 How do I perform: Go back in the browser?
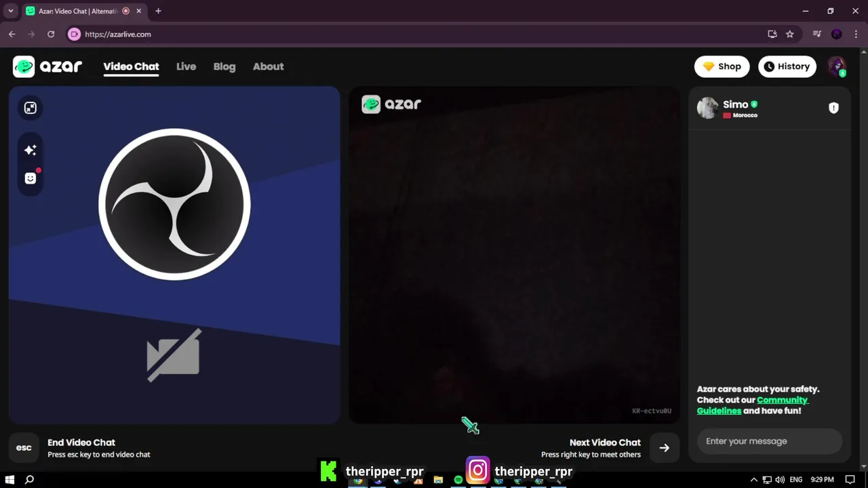[x=12, y=34]
